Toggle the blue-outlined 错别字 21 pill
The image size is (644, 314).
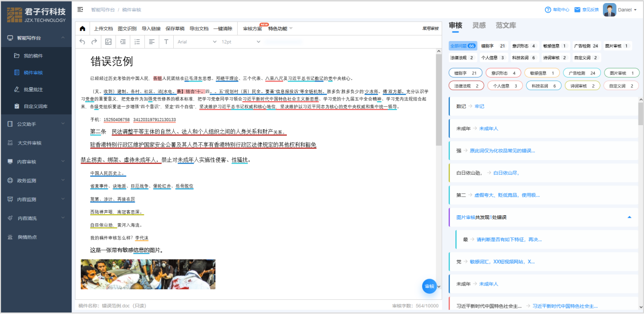pos(465,73)
